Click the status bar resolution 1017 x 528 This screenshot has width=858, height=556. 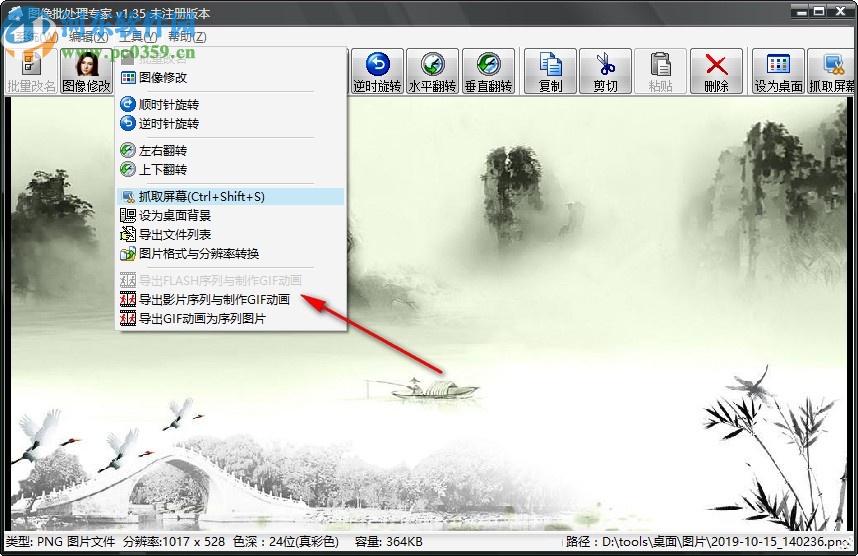point(174,542)
